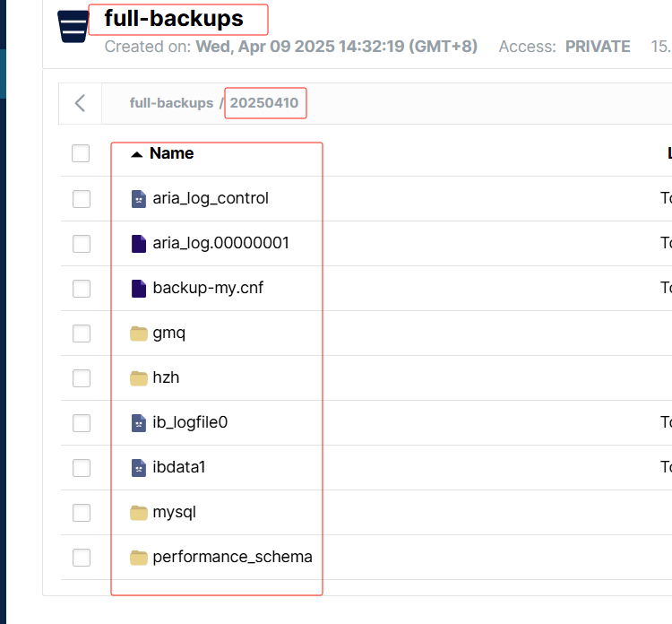Click the ibdata1 file icon
The image size is (672, 624).
click(138, 468)
